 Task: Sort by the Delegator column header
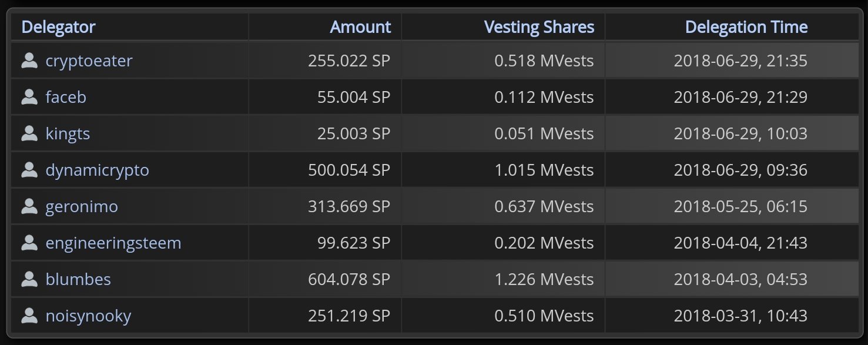[58, 26]
